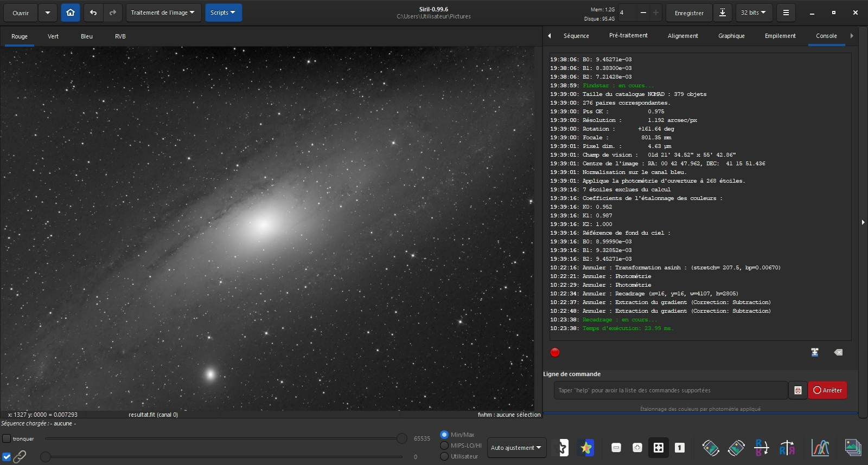This screenshot has height=465, width=868.
Task: Open the Alignement tab
Action: [x=682, y=36]
